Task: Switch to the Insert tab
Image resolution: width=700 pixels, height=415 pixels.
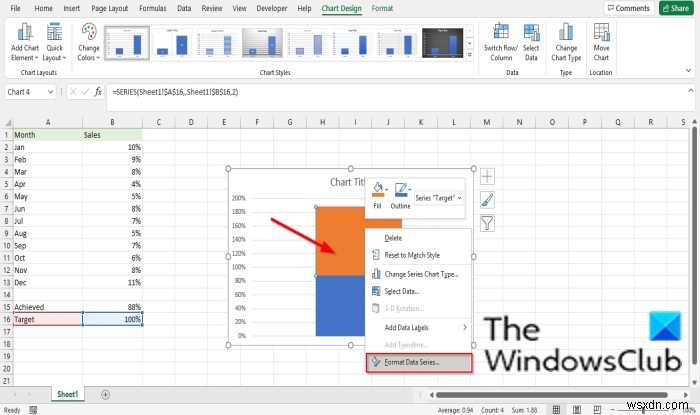Action: [71, 8]
